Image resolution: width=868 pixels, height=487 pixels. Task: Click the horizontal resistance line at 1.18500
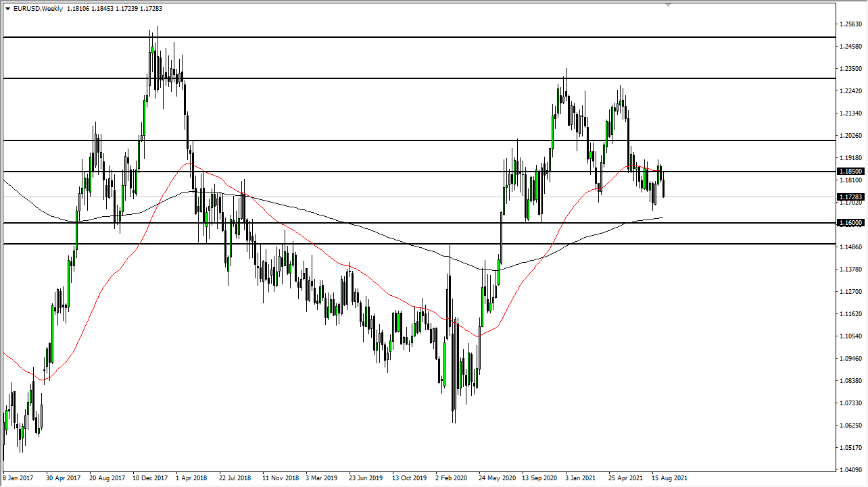coord(406,172)
